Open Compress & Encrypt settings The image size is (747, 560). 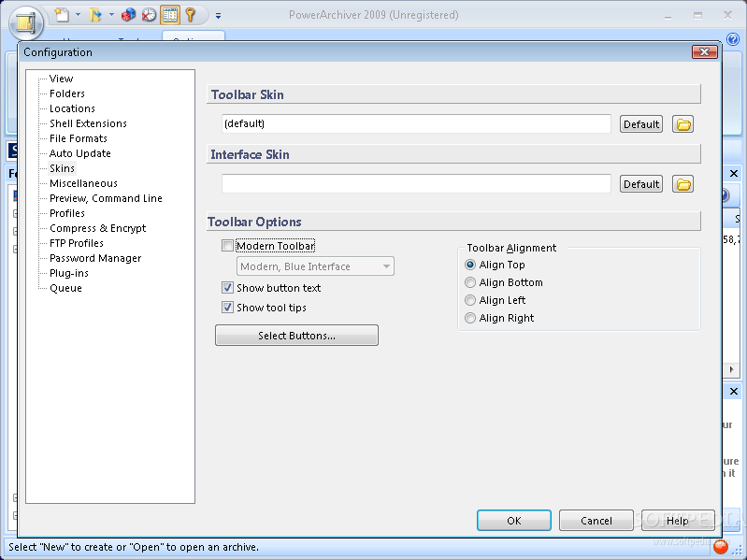(97, 228)
